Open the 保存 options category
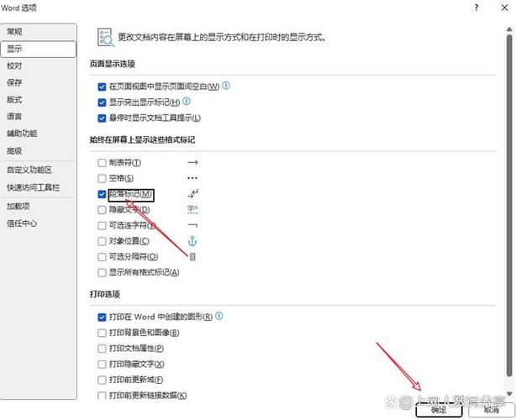516x420 pixels. (x=39, y=82)
